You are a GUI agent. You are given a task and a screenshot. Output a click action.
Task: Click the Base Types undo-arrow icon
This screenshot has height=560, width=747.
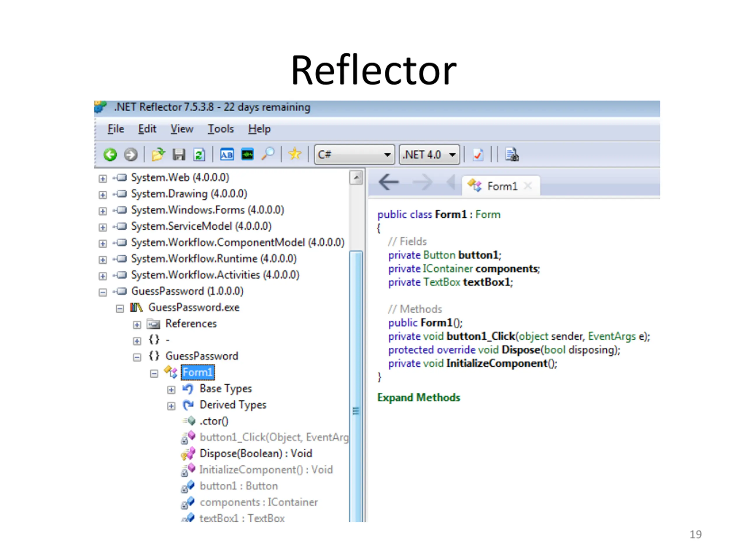(x=188, y=389)
